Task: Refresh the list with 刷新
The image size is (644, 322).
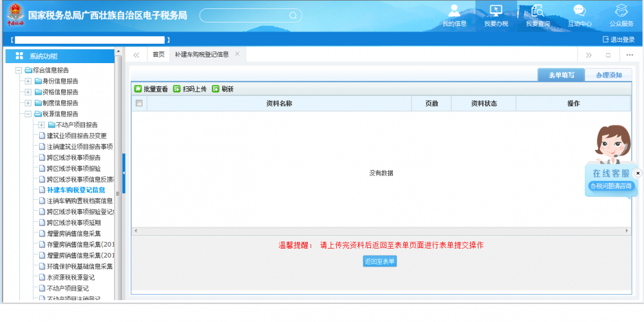Action: 222,89
